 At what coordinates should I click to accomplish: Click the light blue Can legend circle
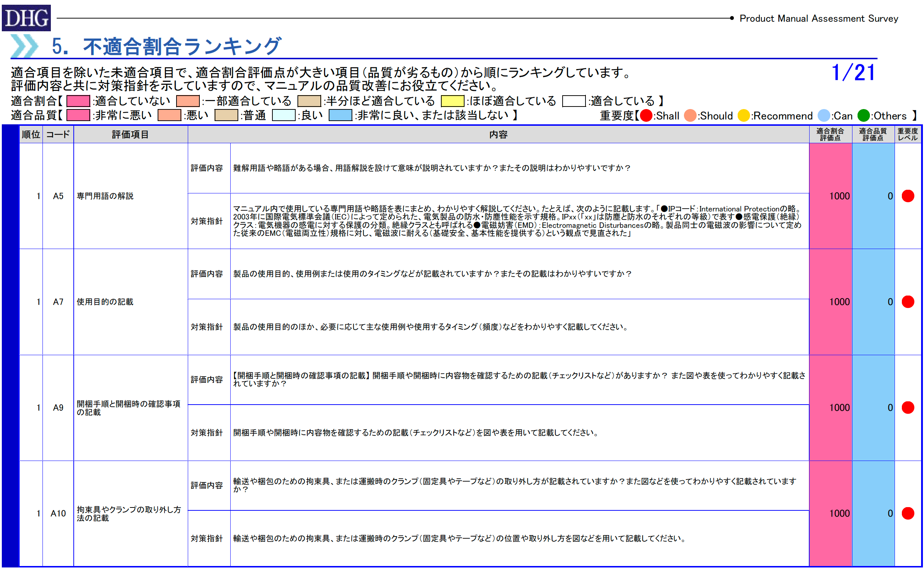click(823, 115)
